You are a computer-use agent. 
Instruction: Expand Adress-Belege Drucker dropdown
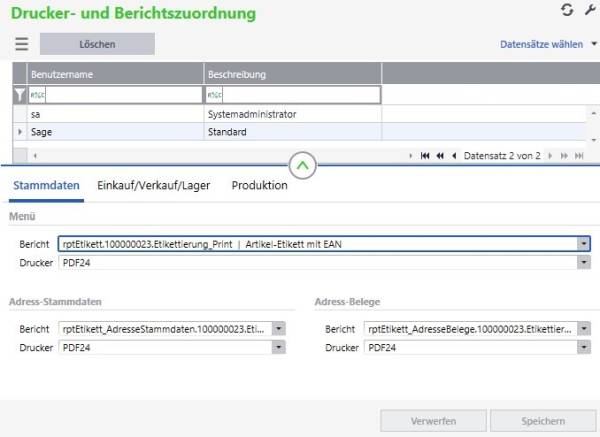coord(584,347)
